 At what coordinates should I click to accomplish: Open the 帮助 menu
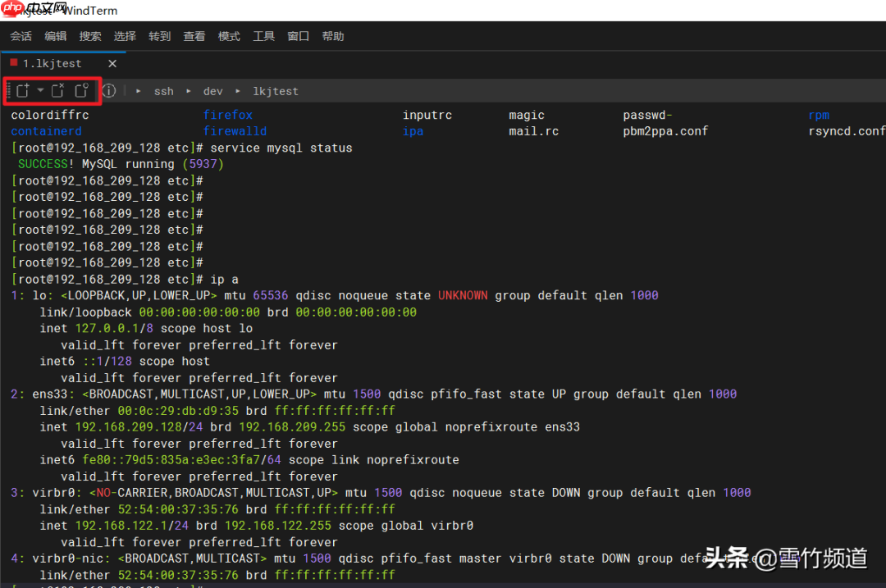click(x=333, y=36)
